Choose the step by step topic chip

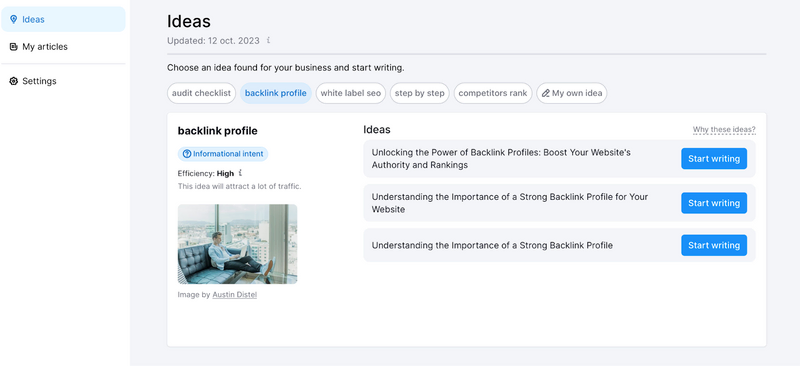tap(419, 93)
